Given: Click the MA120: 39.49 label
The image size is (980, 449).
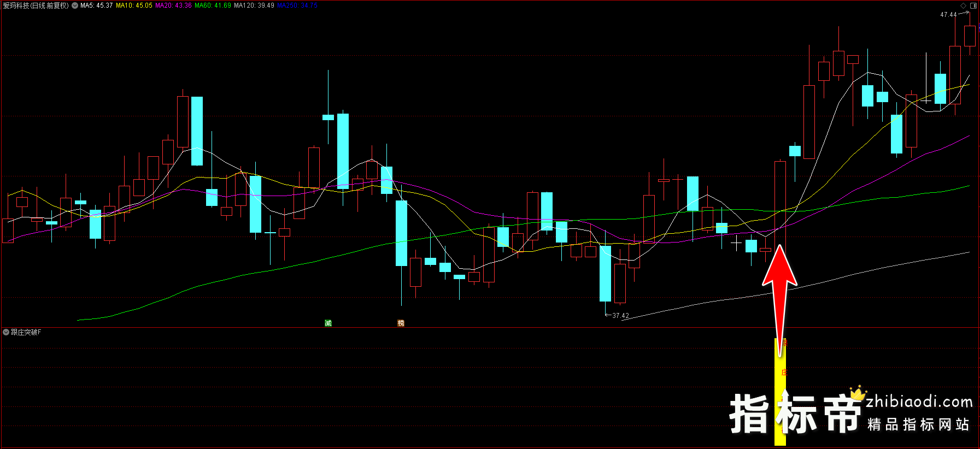Looking at the screenshot, I should [x=254, y=5].
